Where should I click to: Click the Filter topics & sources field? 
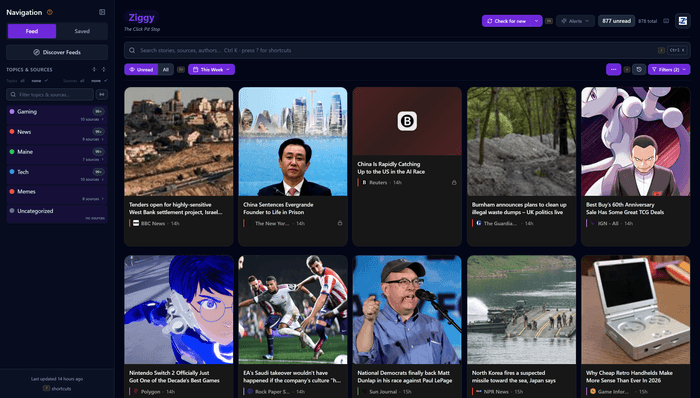pos(50,95)
